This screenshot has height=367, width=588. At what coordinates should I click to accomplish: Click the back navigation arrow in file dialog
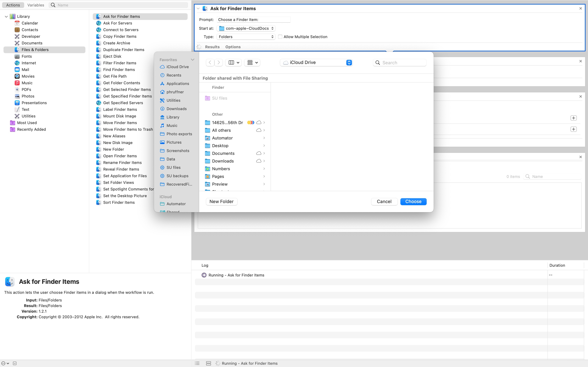tap(210, 63)
